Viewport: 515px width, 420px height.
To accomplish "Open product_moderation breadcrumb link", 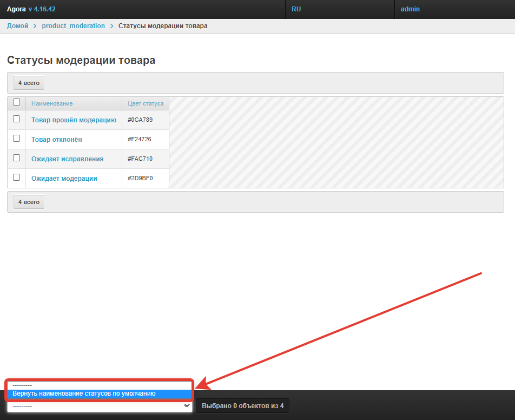I will click(x=73, y=26).
